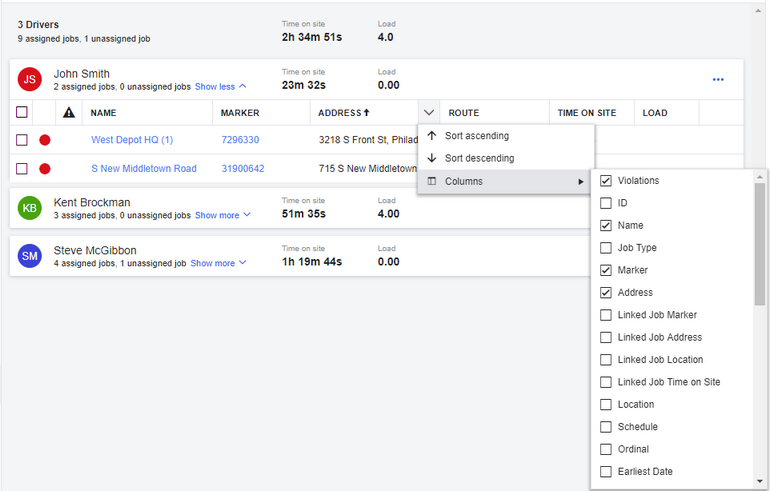Click the KB avatar for Kent Brockman
770x491 pixels.
pyautogui.click(x=29, y=208)
